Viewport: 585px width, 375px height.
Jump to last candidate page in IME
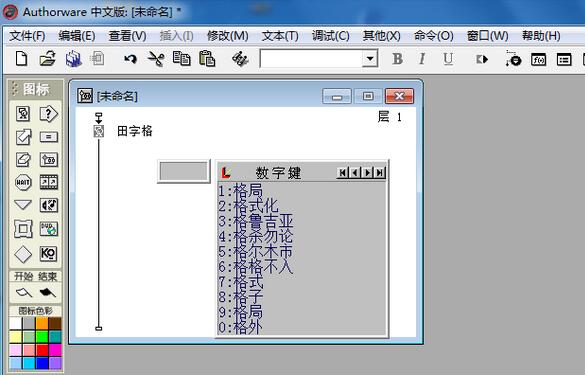tap(380, 172)
